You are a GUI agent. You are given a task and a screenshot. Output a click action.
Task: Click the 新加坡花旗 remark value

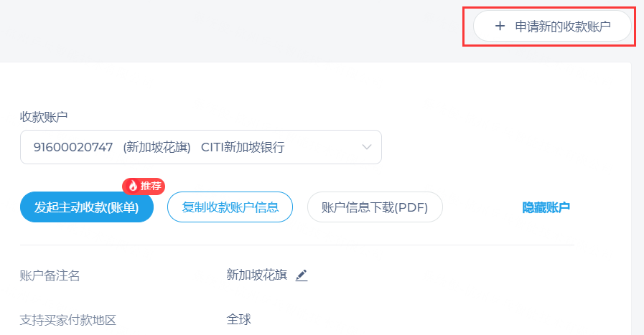(x=257, y=275)
